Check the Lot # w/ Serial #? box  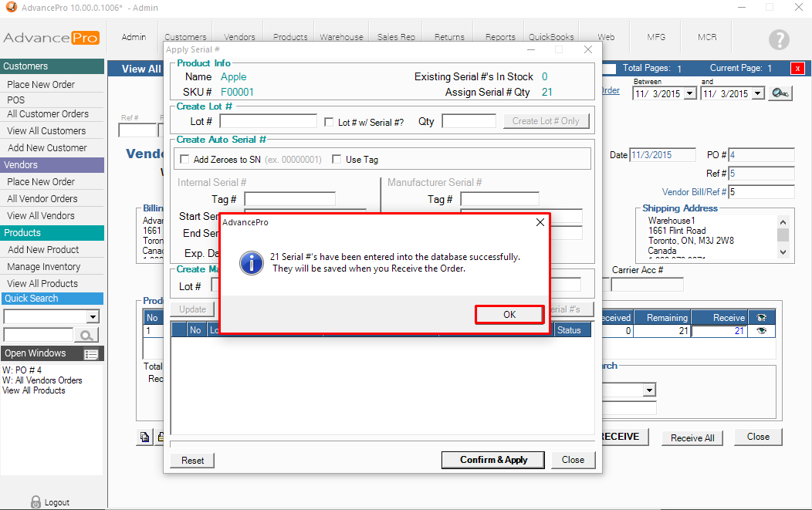coord(330,122)
